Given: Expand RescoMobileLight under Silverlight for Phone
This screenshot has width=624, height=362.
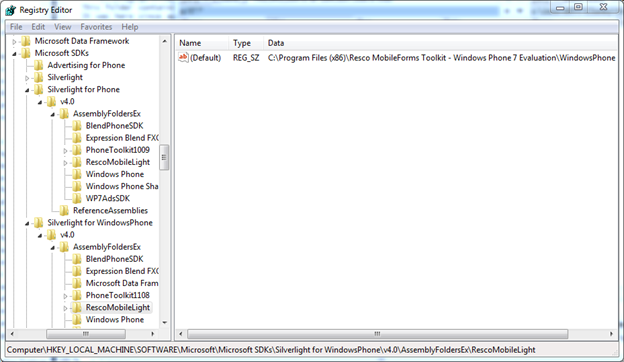Looking at the screenshot, I should pos(65,163).
